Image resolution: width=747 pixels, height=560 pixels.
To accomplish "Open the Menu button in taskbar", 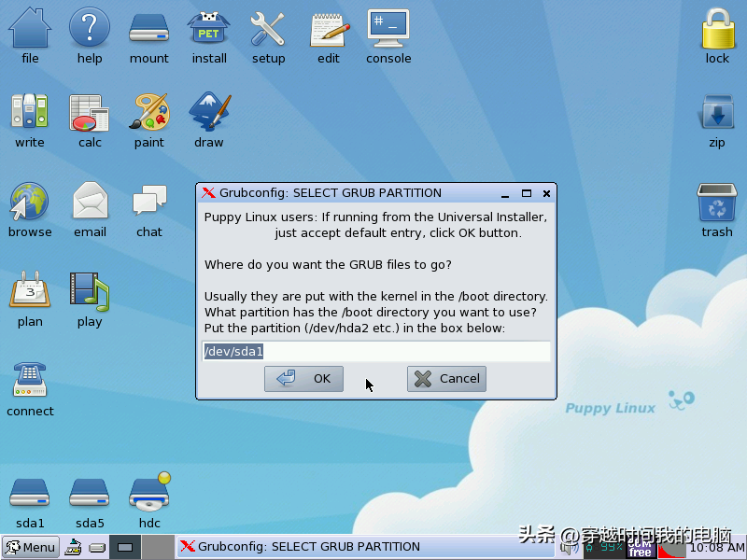I will 31,547.
